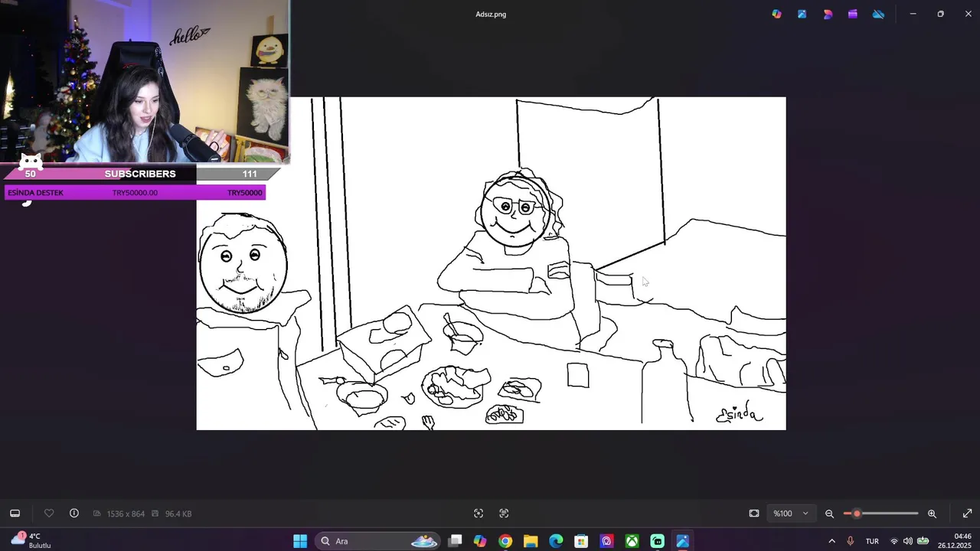Mark the photo as favorite with the heart
The height and width of the screenshot is (551, 980).
pos(49,514)
